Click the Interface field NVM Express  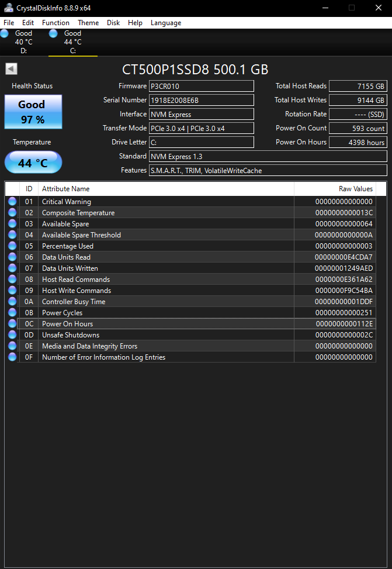tap(202, 114)
